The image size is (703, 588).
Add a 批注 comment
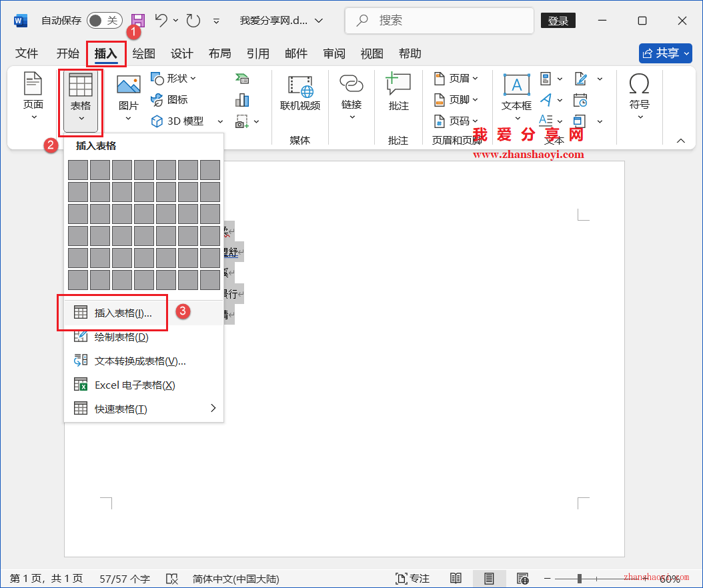[x=398, y=92]
